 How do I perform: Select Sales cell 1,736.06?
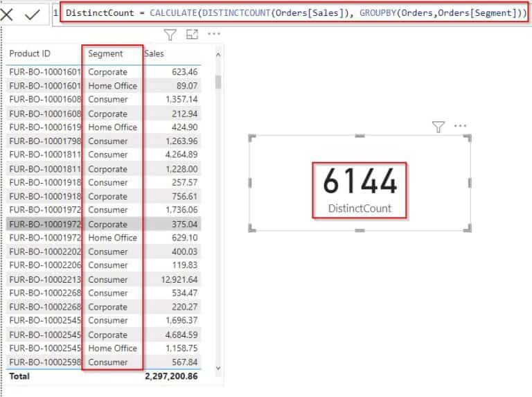pyautogui.click(x=181, y=210)
